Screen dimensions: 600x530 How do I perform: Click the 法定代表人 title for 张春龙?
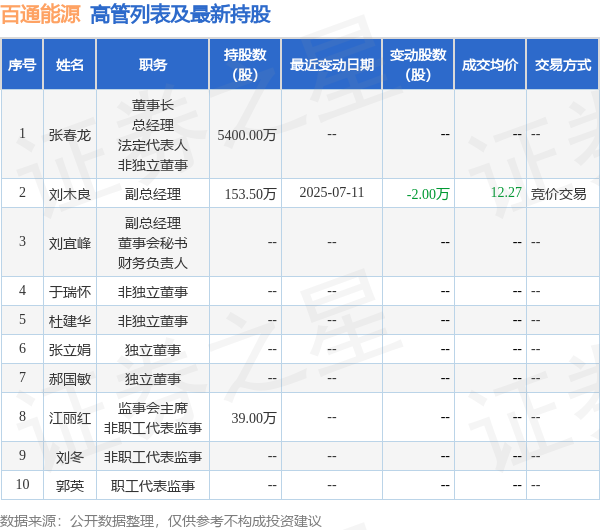click(153, 145)
